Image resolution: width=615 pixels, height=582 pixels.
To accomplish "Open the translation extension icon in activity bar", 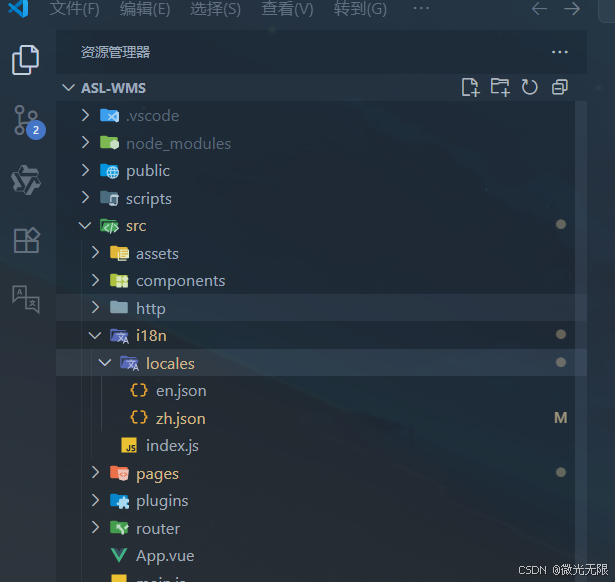I will pos(26,299).
